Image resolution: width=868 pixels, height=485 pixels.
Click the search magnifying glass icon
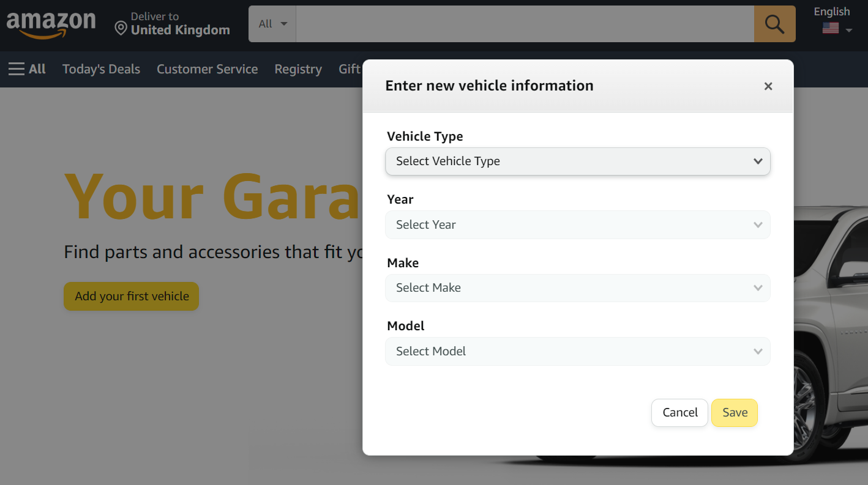pos(774,24)
